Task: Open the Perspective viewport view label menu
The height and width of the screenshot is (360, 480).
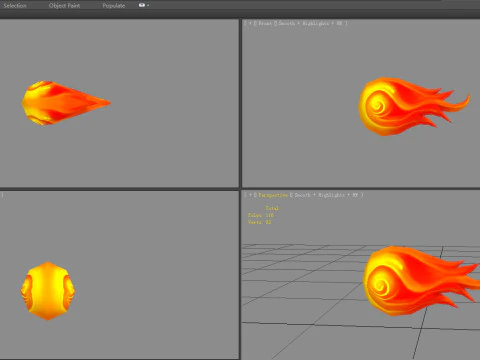Action: 273,195
